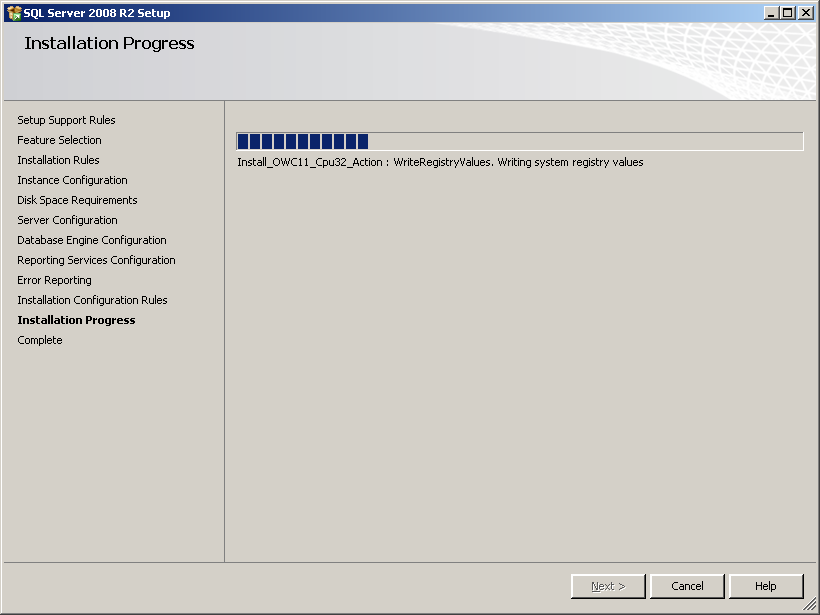Click the SQL Server setup title icon

point(14,13)
